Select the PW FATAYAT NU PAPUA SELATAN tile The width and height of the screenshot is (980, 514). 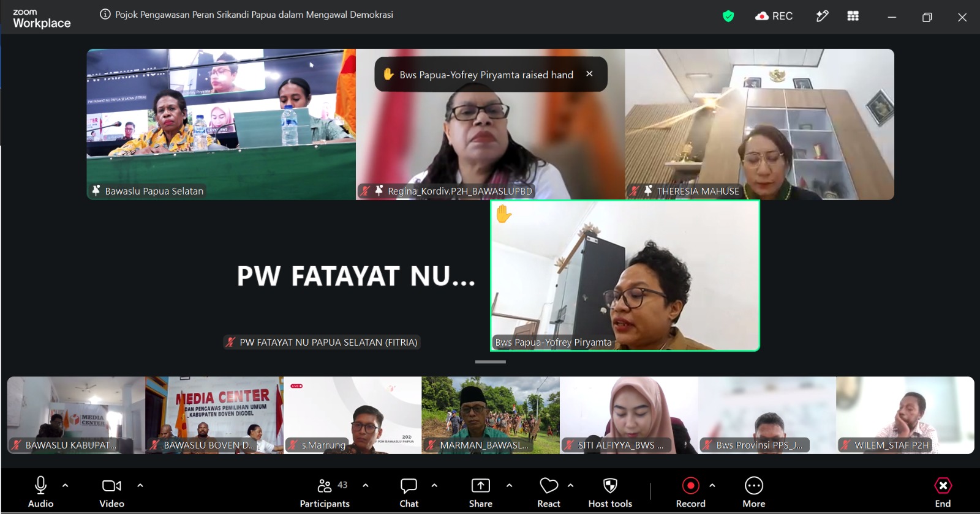[x=356, y=276]
